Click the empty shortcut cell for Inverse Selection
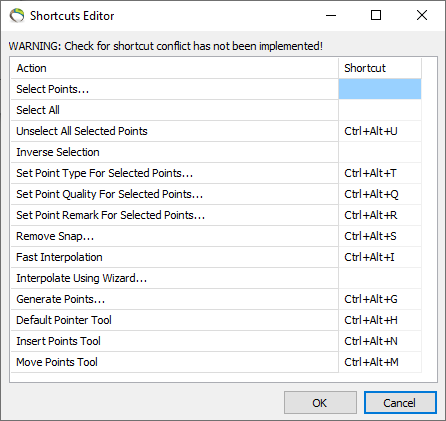The height and width of the screenshot is (421, 446). point(380,152)
